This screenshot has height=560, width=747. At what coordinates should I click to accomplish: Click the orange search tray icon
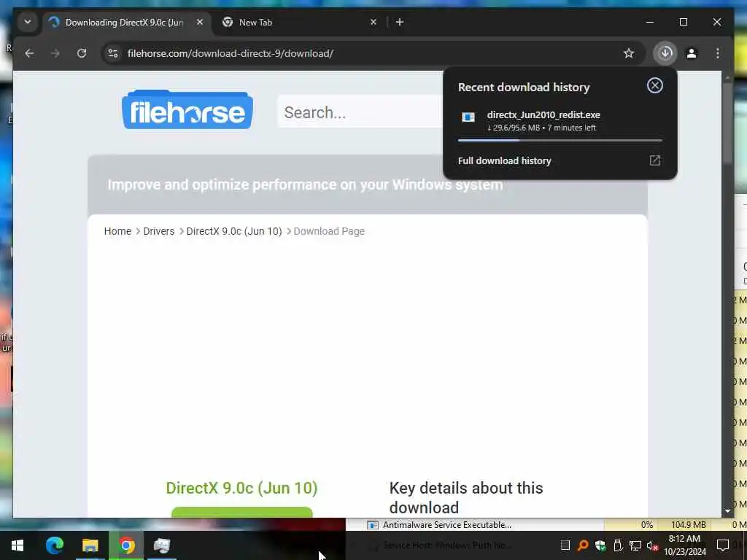tap(583, 545)
